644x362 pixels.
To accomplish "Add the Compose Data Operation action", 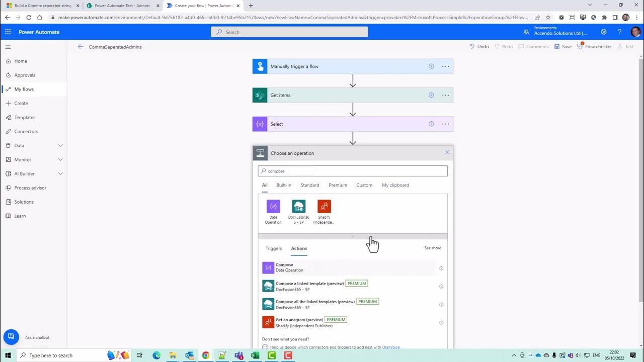I will [x=349, y=268].
